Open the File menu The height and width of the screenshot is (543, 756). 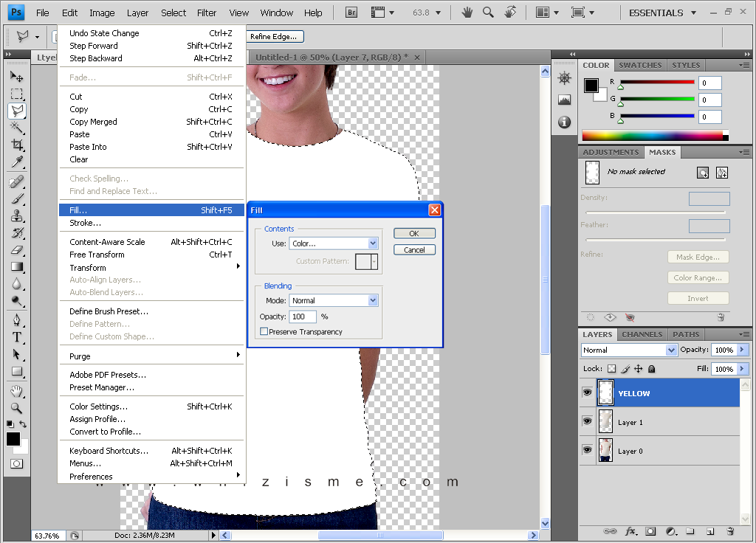(42, 13)
